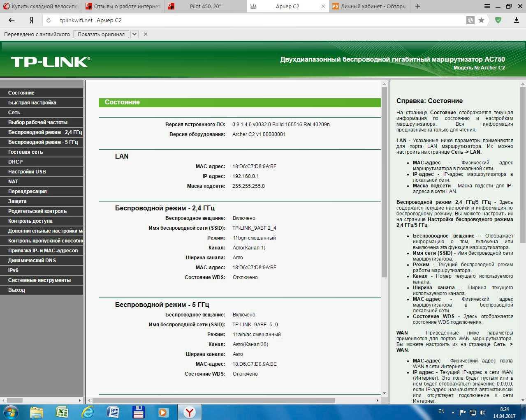Click the EN language indicator
Viewport: 526px width, 420px height.
tap(441, 411)
